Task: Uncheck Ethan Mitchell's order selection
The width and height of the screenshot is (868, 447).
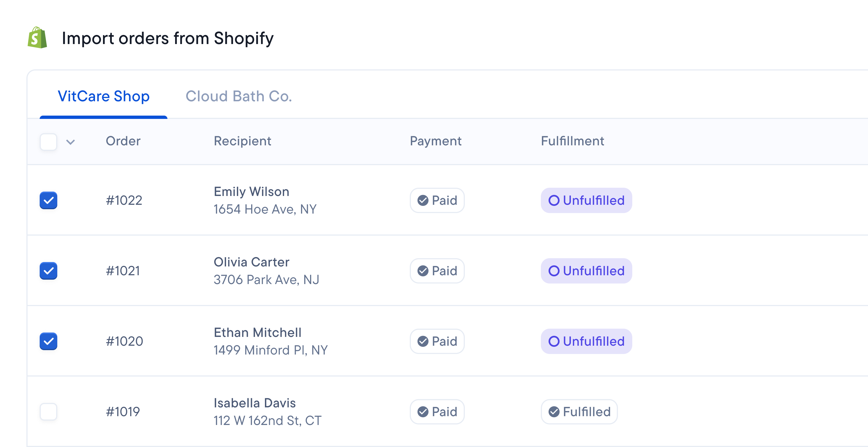Action: point(48,341)
